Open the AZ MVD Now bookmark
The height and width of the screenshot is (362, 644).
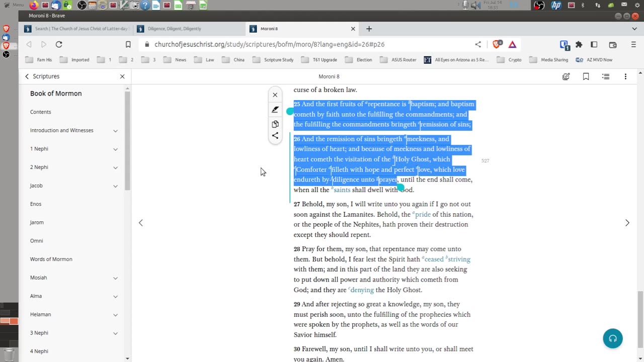pyautogui.click(x=594, y=60)
